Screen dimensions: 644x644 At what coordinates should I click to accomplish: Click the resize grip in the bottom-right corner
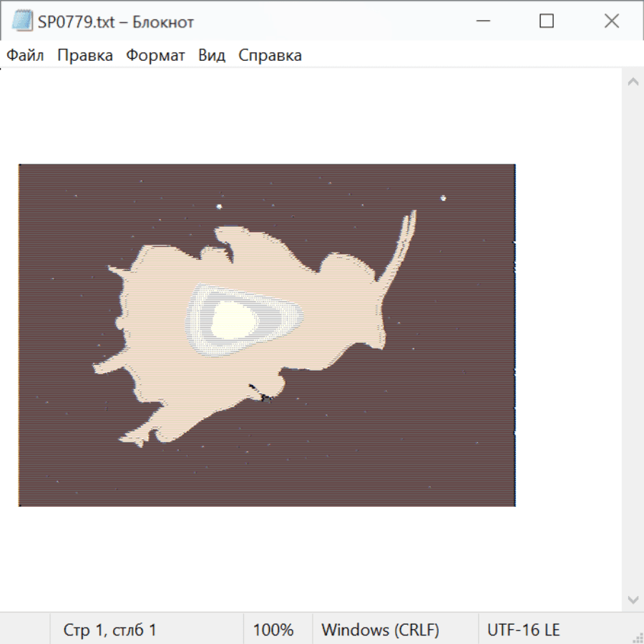tap(638, 638)
